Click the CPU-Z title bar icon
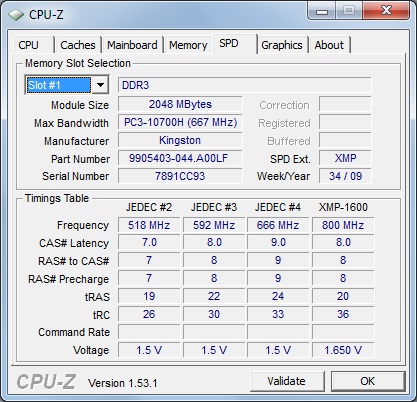Screen dimensions: 417x402 click(x=16, y=15)
